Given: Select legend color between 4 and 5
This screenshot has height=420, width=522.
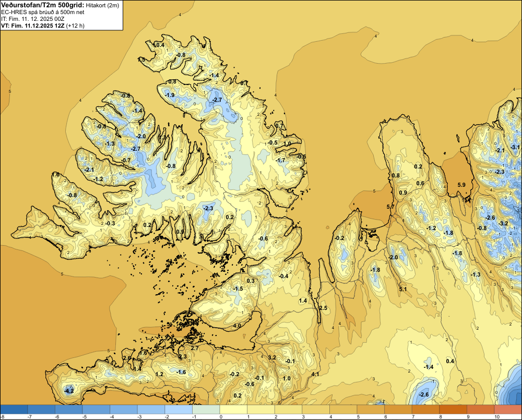Looking at the screenshot, I should (x=343, y=410).
